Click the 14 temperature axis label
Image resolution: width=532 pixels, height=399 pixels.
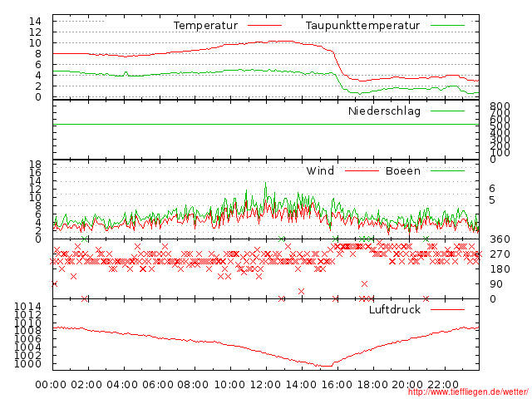point(35,22)
